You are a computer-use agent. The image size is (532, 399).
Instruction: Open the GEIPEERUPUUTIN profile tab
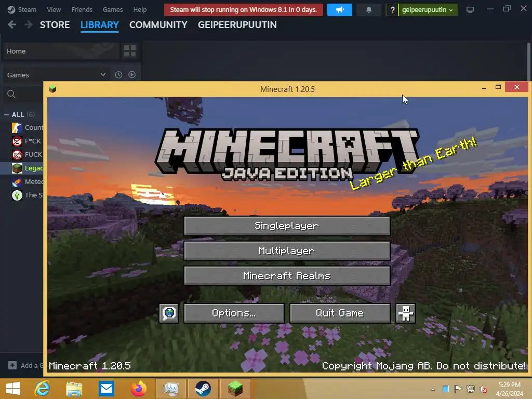(237, 25)
